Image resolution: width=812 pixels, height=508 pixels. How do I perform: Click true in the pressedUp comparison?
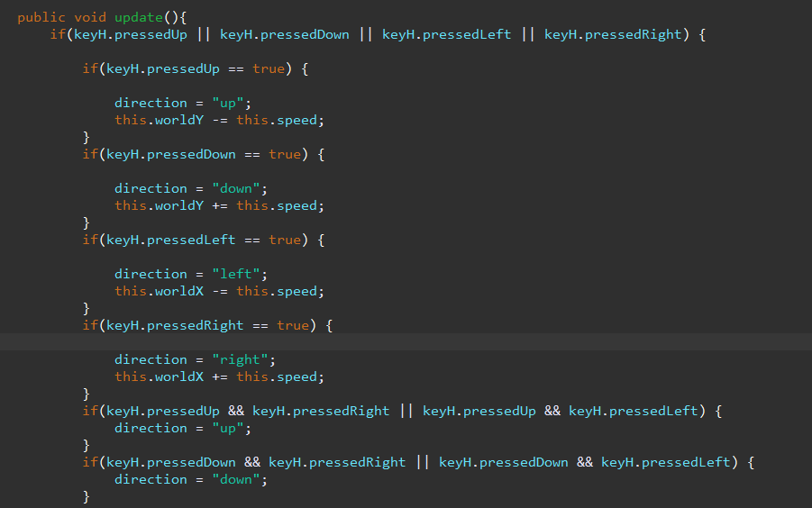[269, 68]
